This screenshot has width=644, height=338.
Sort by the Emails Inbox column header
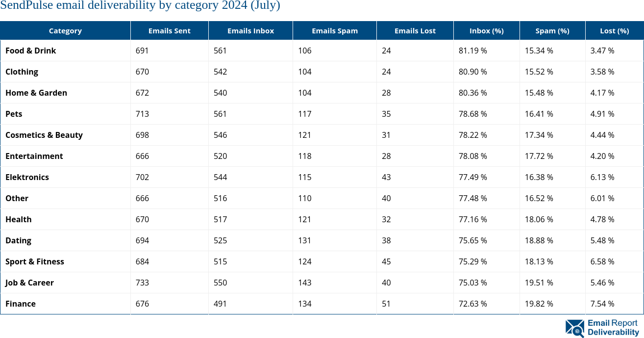pos(251,30)
